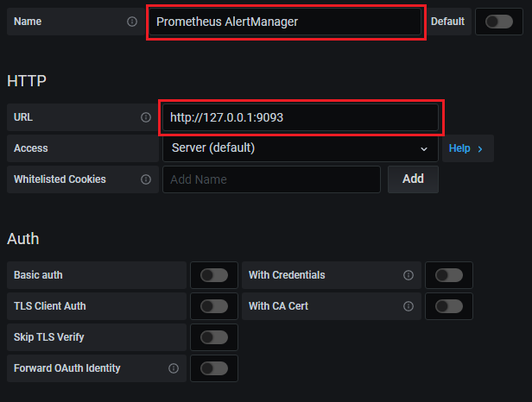Click the Basic auth label

click(38, 275)
